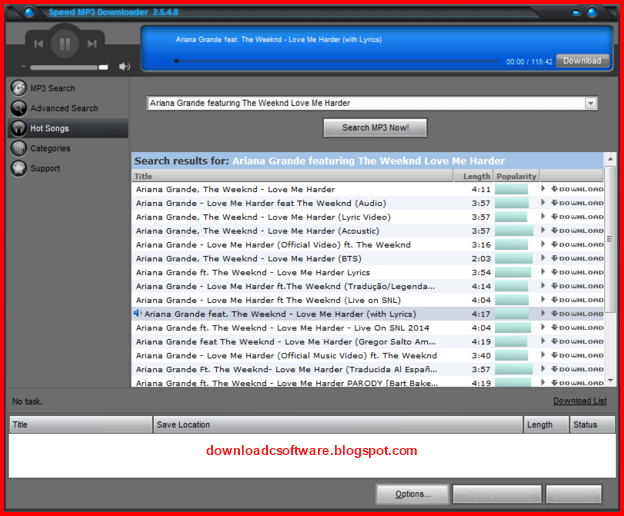
Task: Seek within the playback progress bar
Action: 336,61
